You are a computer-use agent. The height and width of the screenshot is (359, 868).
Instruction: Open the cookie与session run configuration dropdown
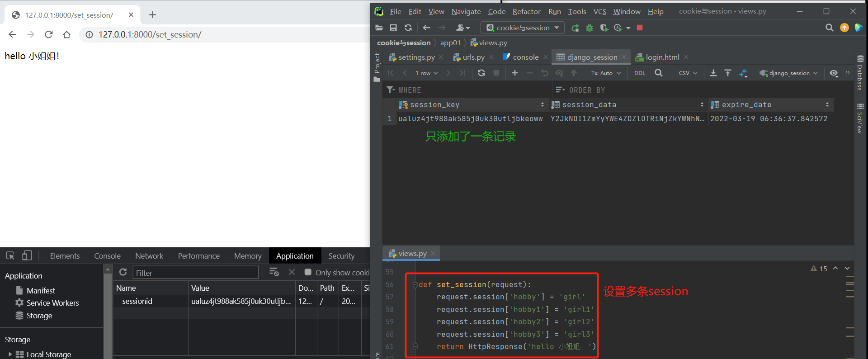pyautogui.click(x=523, y=28)
